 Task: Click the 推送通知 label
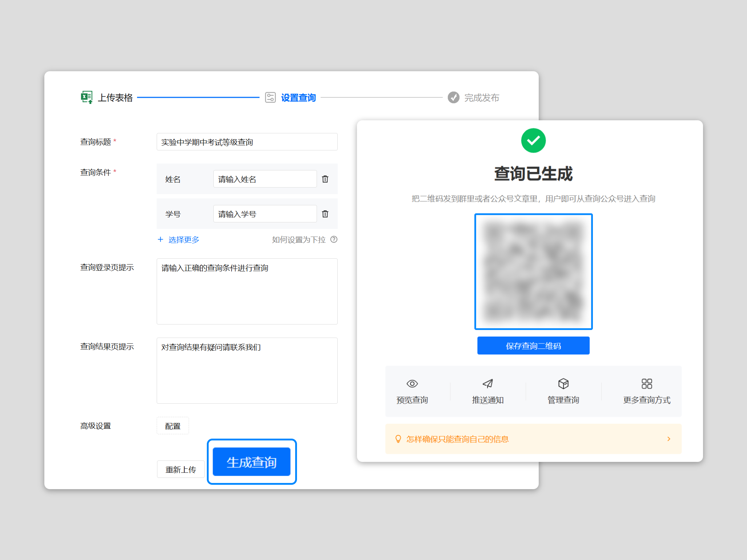coord(488,400)
